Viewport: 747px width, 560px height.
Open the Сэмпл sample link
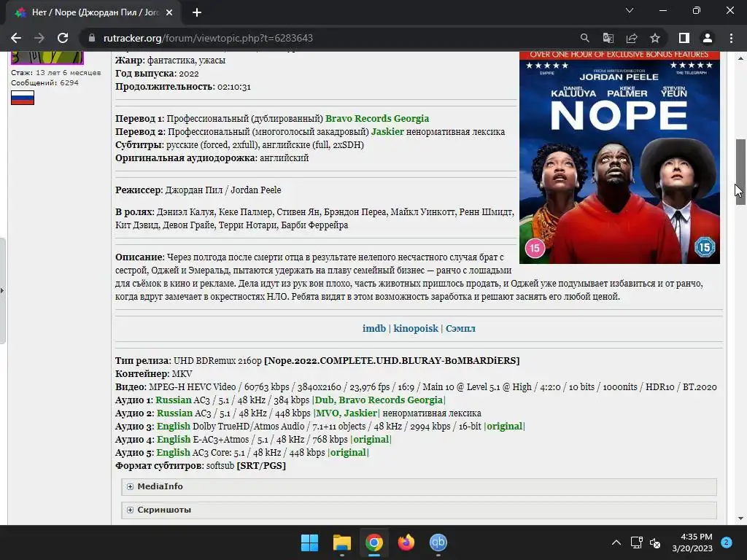click(x=461, y=329)
